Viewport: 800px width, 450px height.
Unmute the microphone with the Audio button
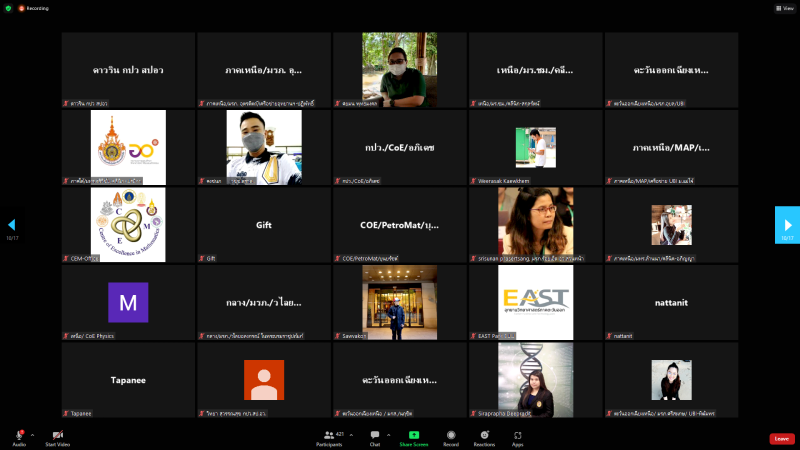click(x=19, y=436)
